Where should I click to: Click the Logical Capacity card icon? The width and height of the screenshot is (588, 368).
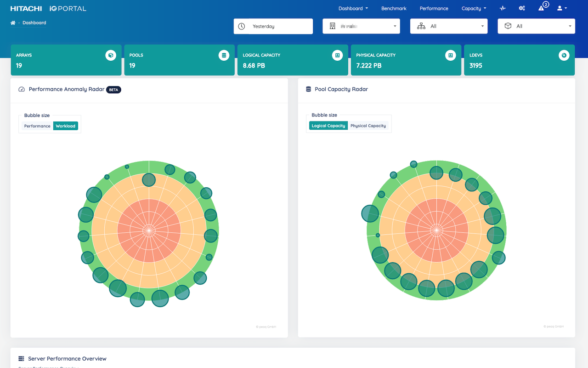337,56
